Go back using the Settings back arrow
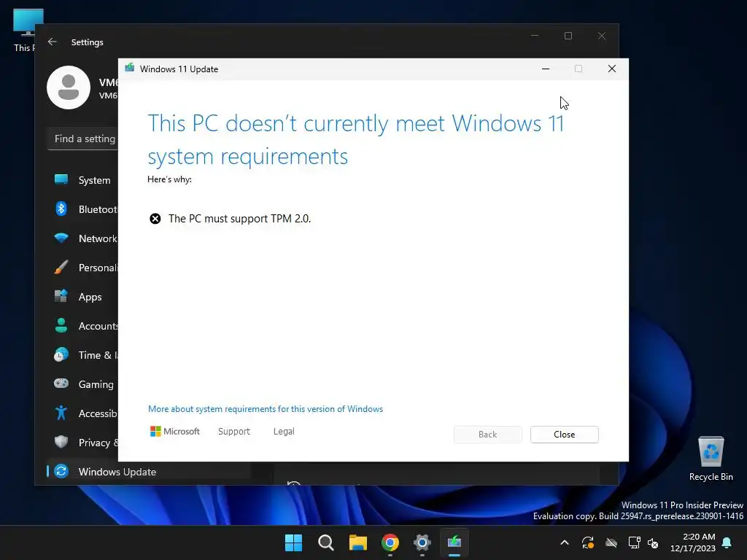Image resolution: width=747 pixels, height=560 pixels. click(x=53, y=42)
